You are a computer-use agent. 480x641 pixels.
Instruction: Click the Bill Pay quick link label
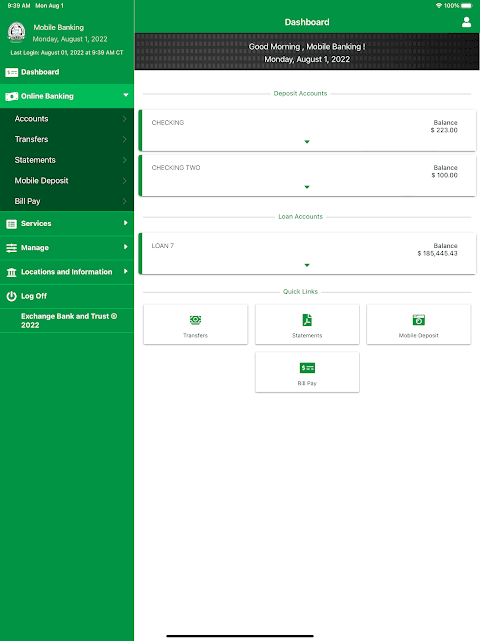click(307, 383)
